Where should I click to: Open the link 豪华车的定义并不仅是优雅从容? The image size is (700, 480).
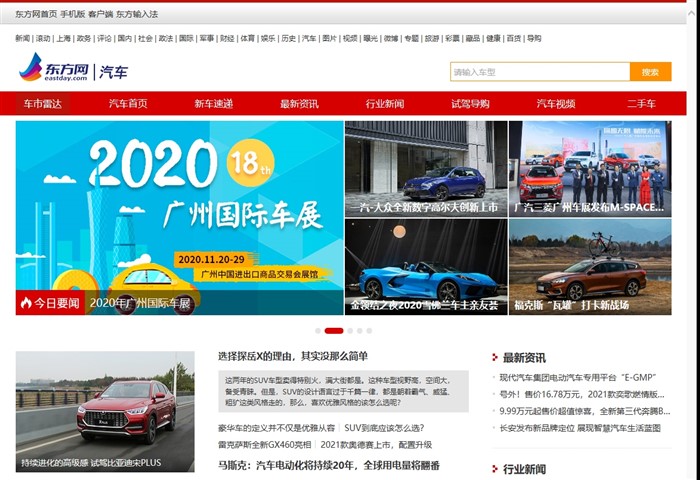pyautogui.click(x=276, y=428)
